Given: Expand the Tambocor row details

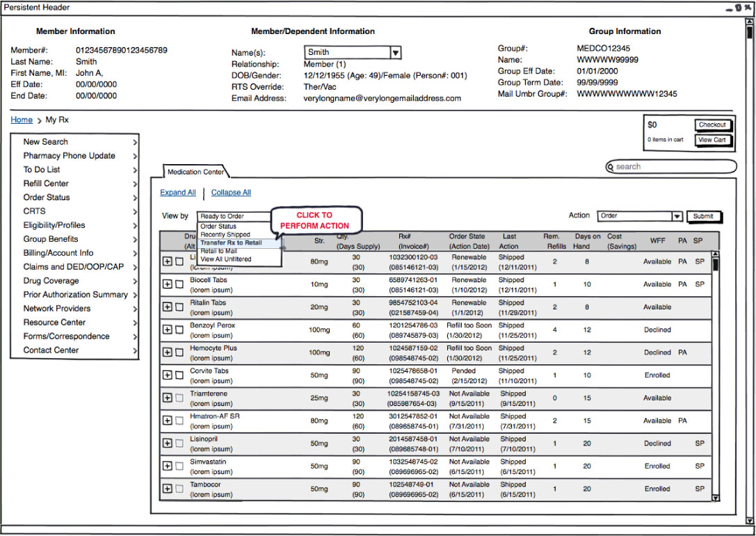Looking at the screenshot, I should (168, 489).
